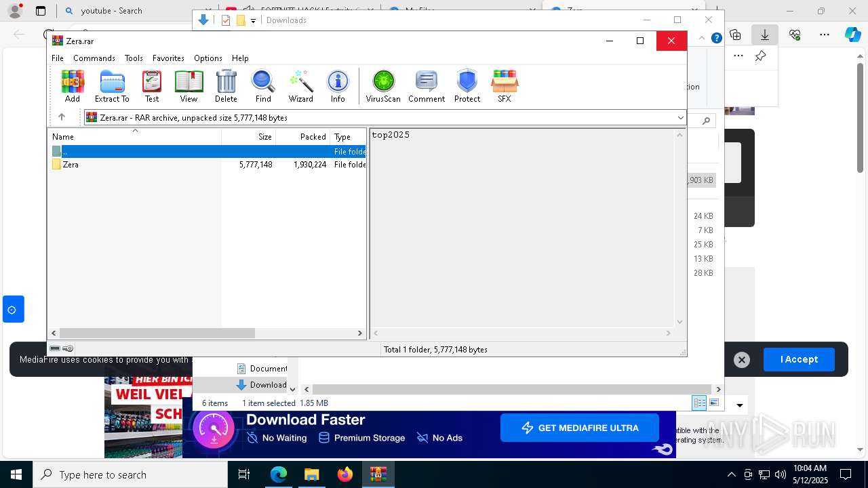Sort by Name column header
This screenshot has height=488, width=868.
pyautogui.click(x=135, y=136)
